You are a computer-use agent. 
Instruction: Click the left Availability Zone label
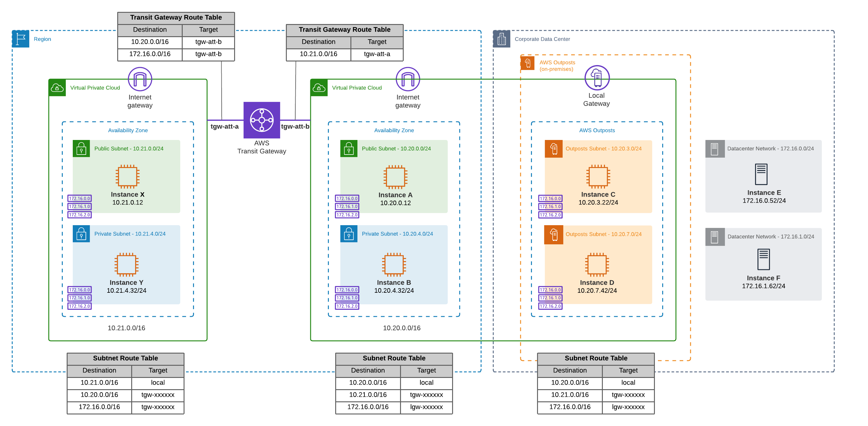pyautogui.click(x=128, y=130)
